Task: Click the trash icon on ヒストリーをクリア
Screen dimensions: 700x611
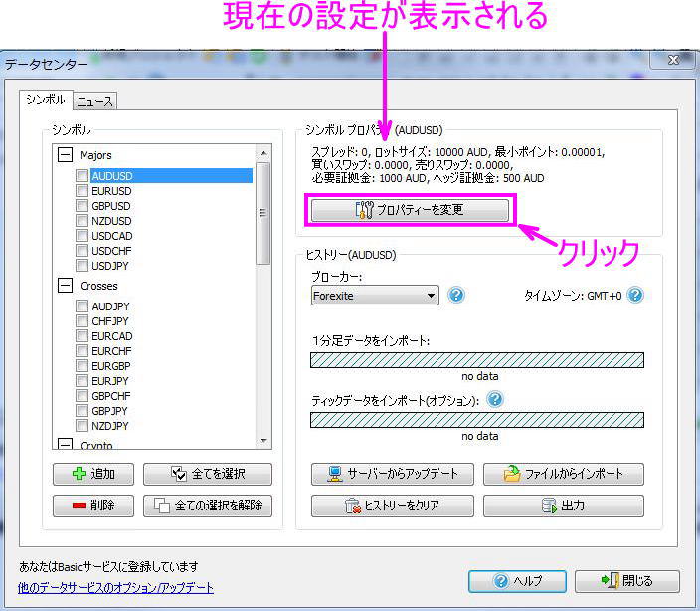Action: [x=353, y=506]
